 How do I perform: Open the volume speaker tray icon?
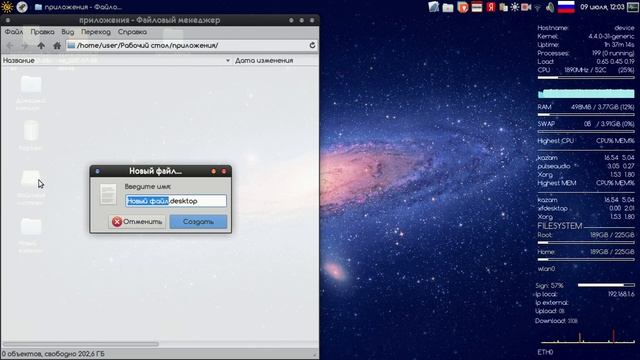tap(550, 7)
